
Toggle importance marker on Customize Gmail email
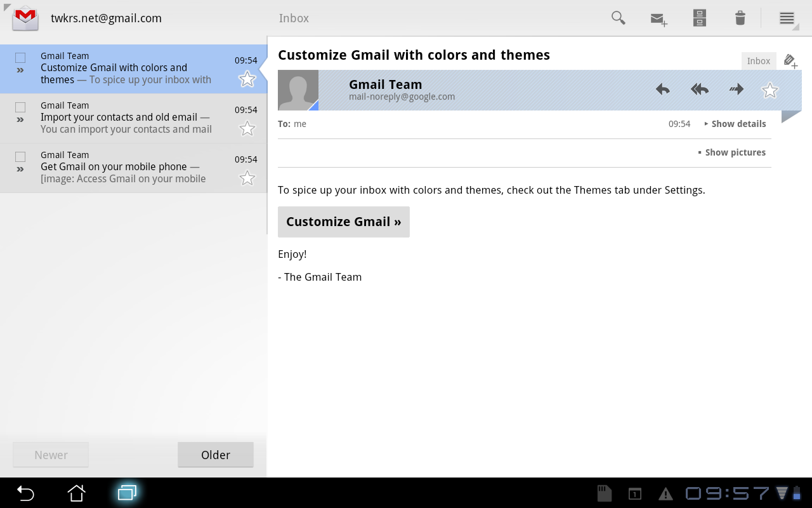[20, 70]
